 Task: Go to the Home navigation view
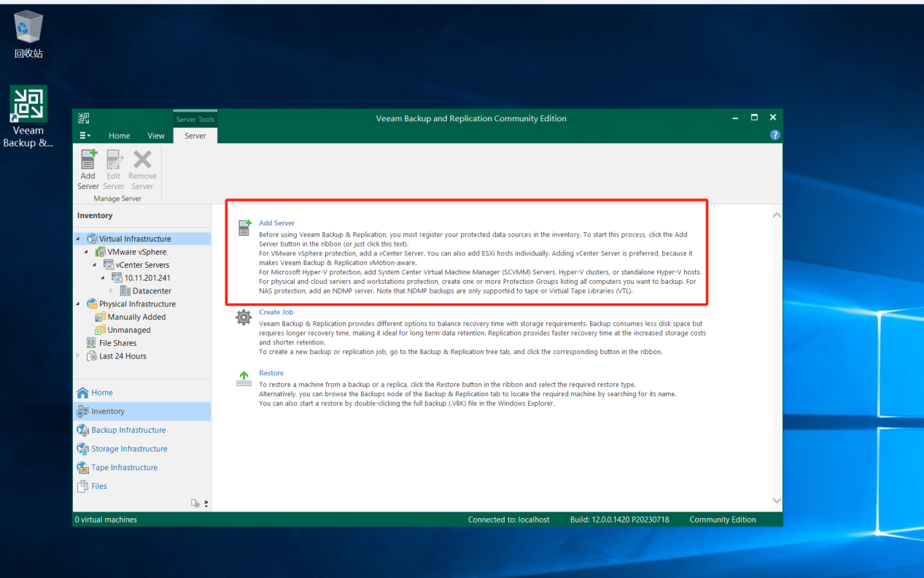[141, 393]
